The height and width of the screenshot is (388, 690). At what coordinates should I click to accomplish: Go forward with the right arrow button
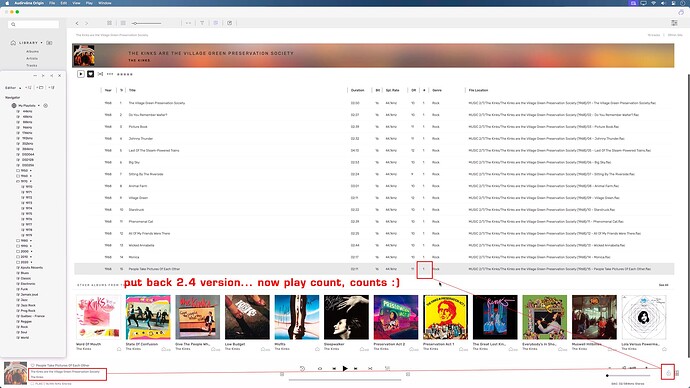87,23
